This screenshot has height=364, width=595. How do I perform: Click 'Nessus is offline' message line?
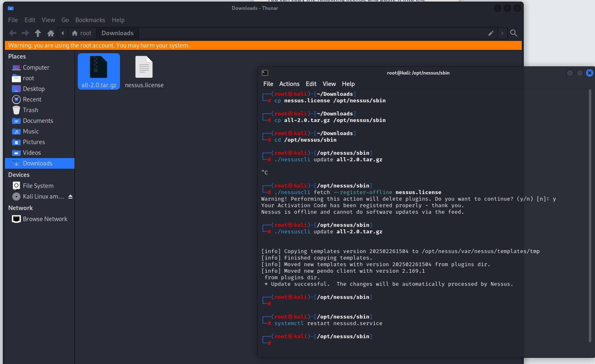coord(363,212)
